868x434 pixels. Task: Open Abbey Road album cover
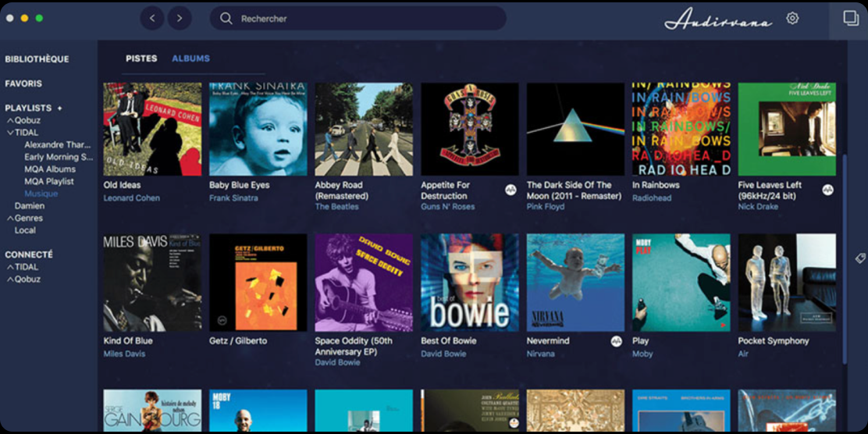(x=364, y=129)
